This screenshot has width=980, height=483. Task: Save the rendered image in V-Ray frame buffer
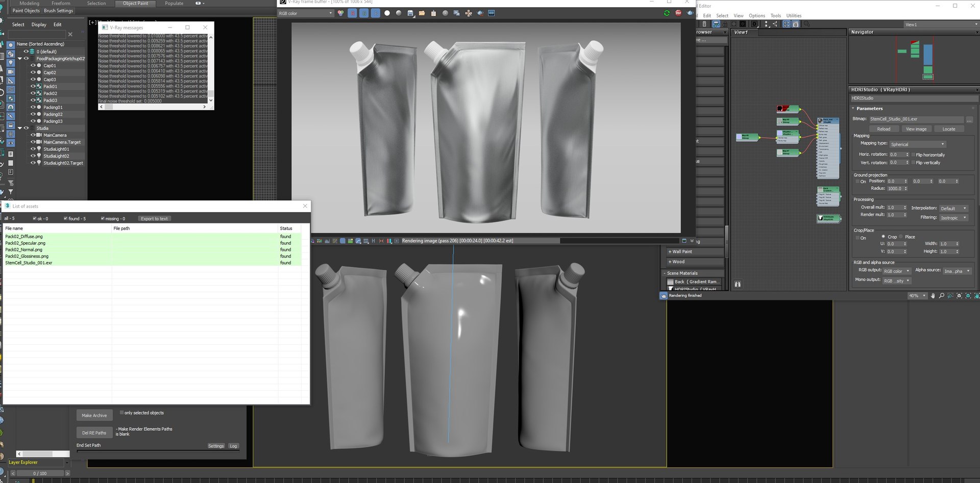tap(410, 13)
